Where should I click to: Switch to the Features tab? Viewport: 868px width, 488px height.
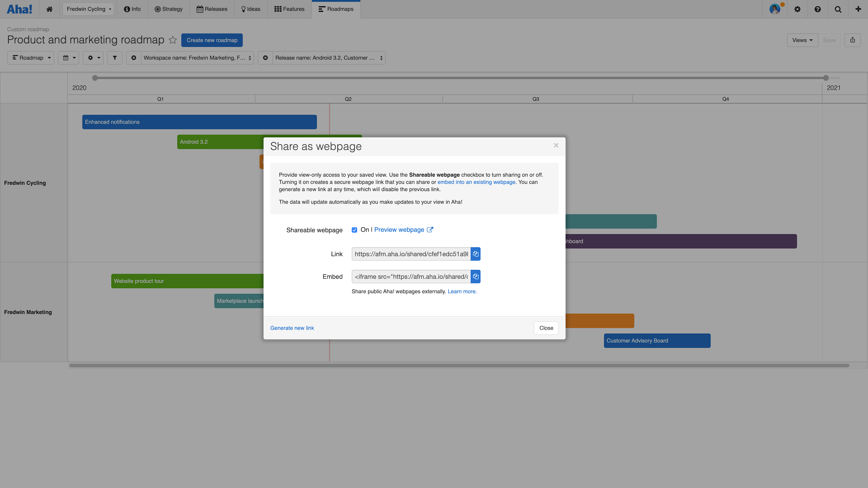(x=289, y=9)
